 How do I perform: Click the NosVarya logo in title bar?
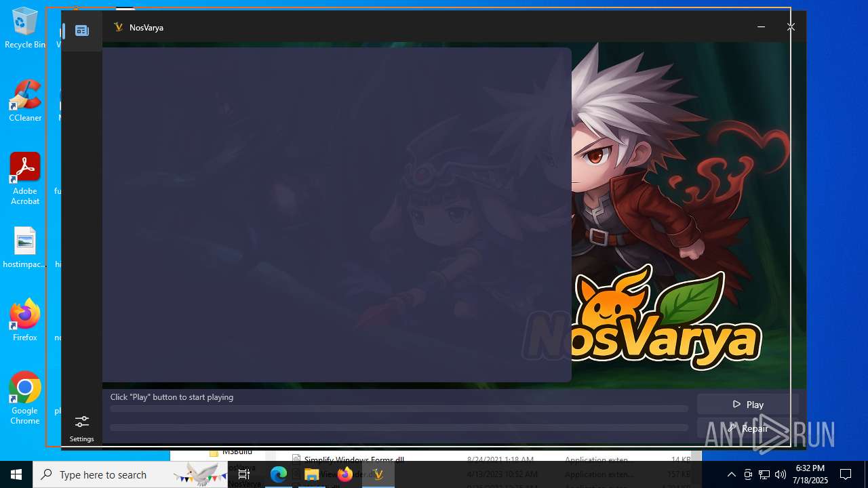[x=119, y=28]
